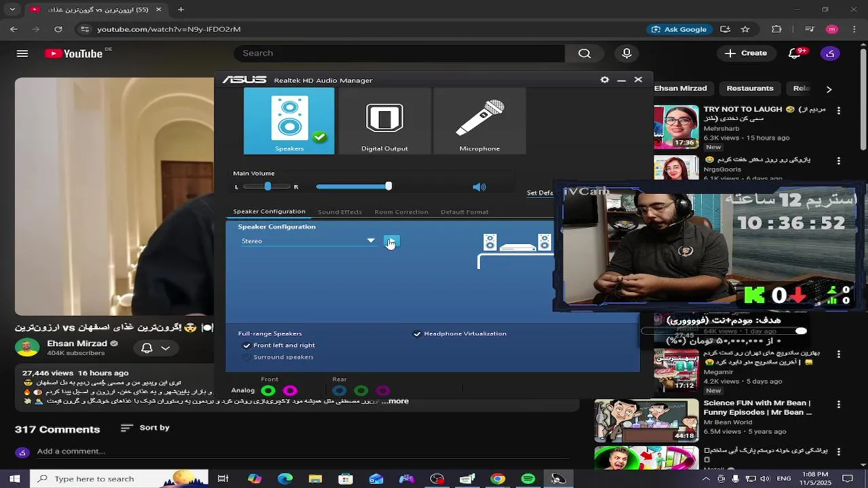Click the Chrome address bar URL
This screenshot has width=868, height=488.
pyautogui.click(x=169, y=29)
